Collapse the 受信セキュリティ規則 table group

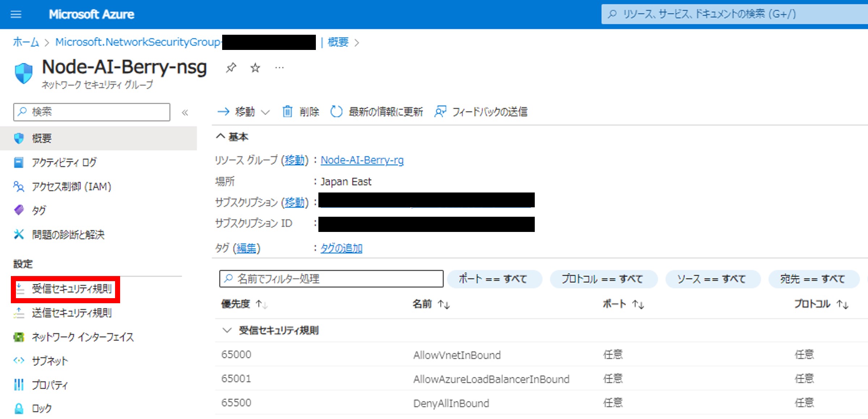coord(227,330)
